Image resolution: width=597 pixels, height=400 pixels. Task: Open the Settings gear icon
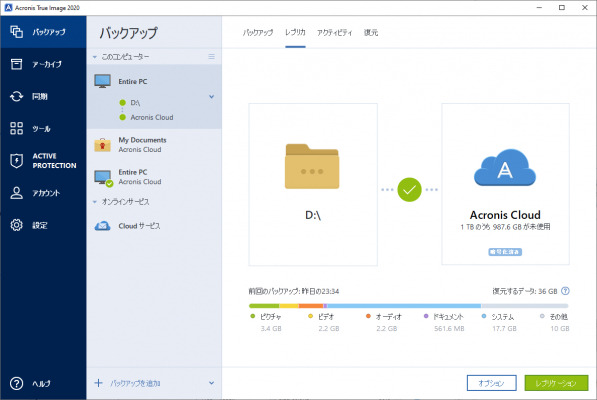(x=16, y=225)
